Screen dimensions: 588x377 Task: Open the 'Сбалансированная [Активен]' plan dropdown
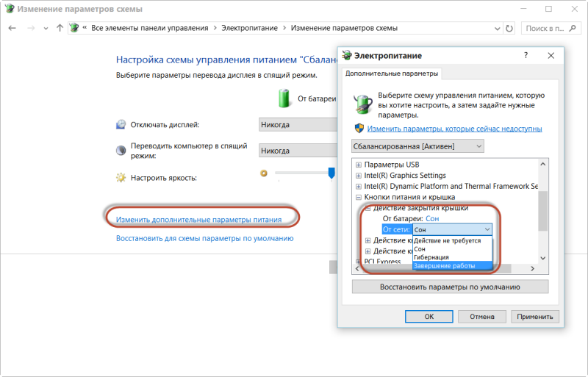click(x=417, y=146)
